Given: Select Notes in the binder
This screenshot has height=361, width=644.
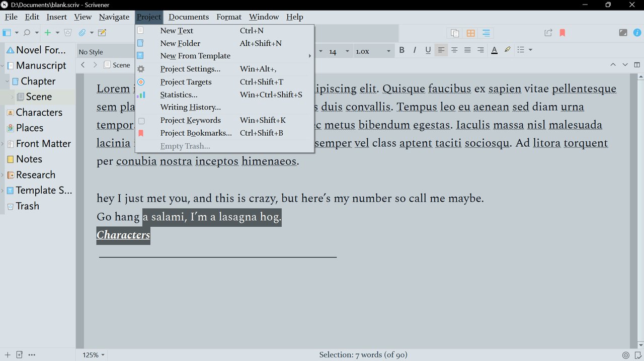Looking at the screenshot, I should (x=29, y=159).
